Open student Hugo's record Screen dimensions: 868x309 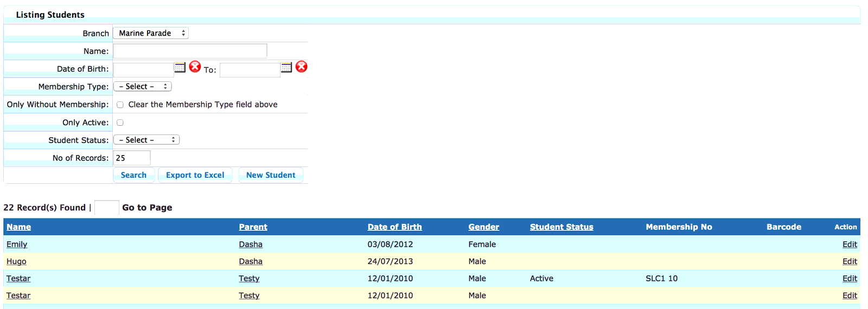(16, 261)
